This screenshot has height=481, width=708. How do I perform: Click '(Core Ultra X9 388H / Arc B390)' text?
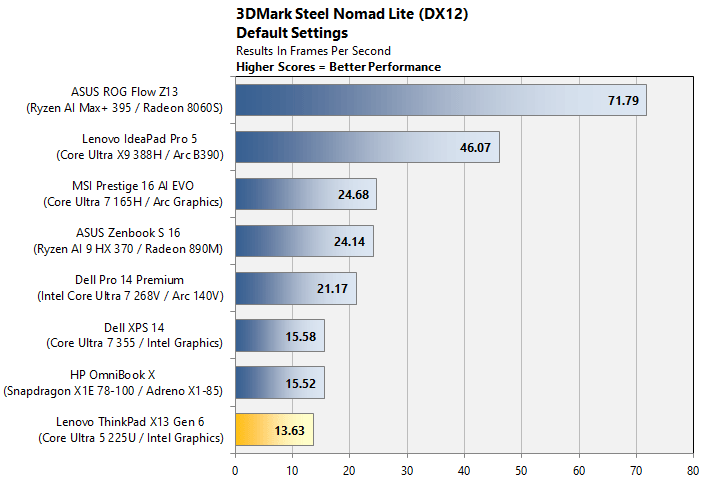[x=140, y=155]
